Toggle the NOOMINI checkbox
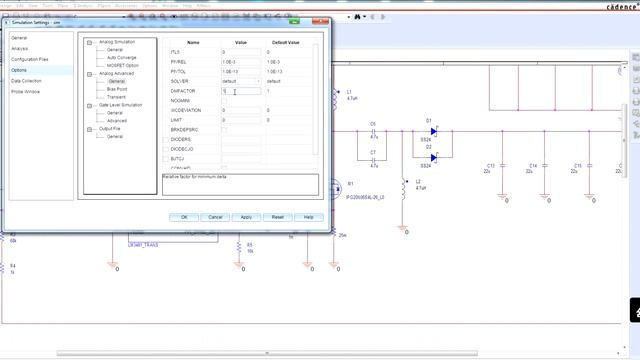The image size is (640, 360). coord(224,101)
